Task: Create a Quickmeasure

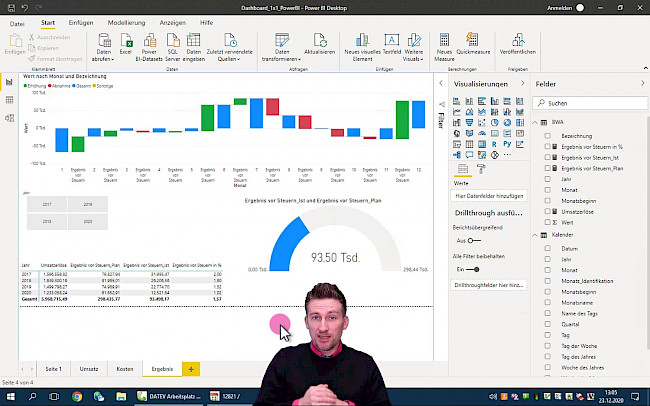Action: 475,43
